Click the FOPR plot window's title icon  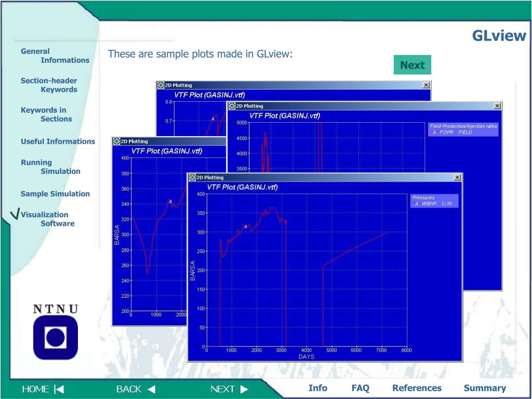tap(232, 106)
